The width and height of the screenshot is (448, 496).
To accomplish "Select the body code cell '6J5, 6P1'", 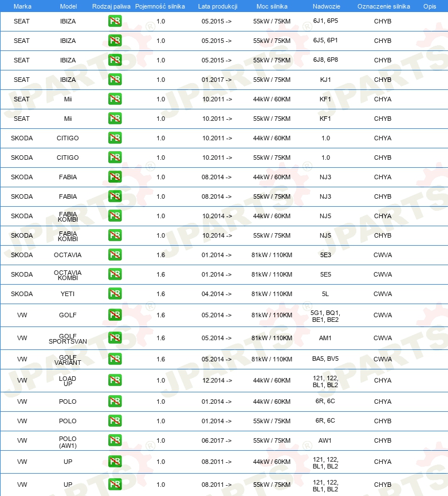I will (x=325, y=41).
